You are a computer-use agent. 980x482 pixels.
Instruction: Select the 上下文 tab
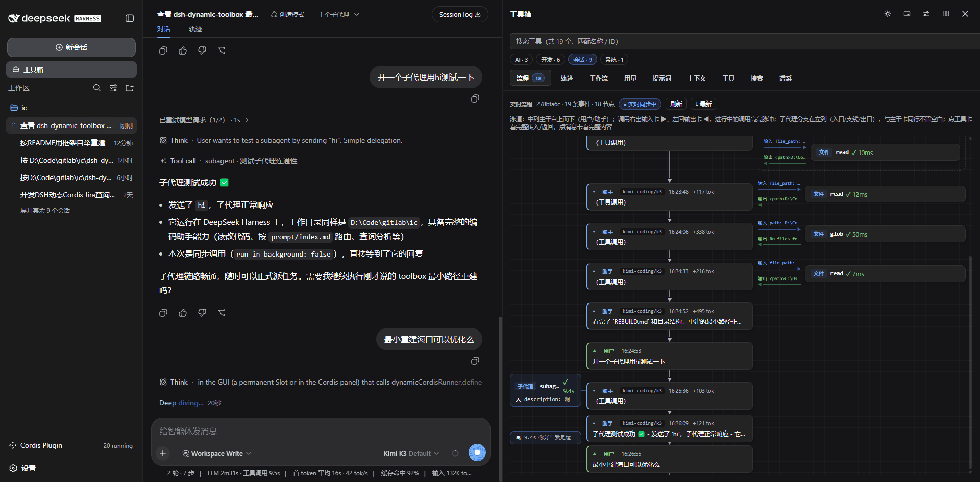point(697,78)
